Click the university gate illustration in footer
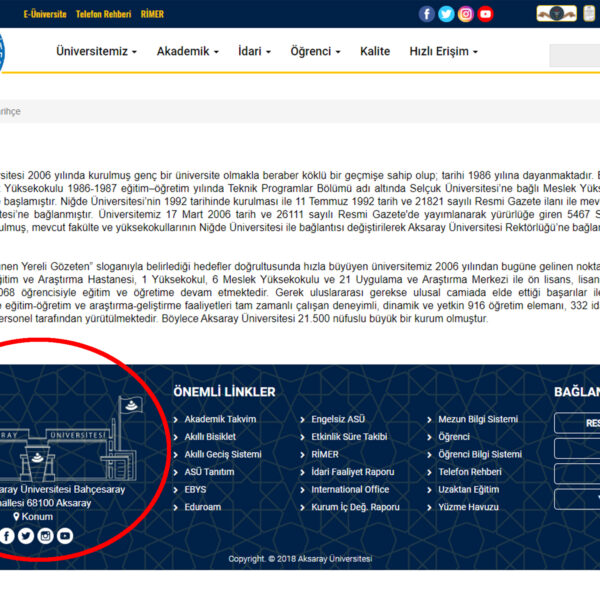 [x=71, y=439]
